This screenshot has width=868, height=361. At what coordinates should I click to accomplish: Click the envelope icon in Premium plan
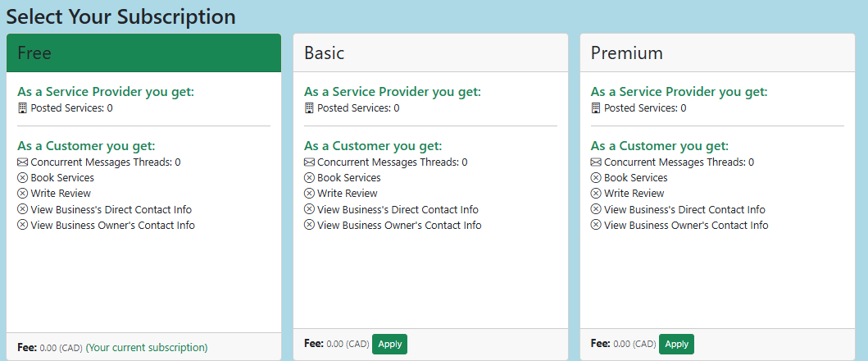coord(596,162)
